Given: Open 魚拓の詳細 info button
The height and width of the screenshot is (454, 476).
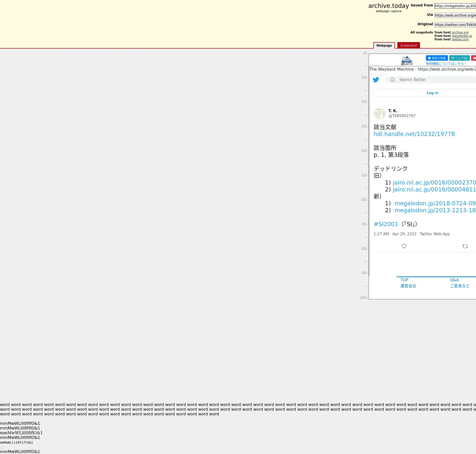Looking at the screenshot, I should [437, 58].
